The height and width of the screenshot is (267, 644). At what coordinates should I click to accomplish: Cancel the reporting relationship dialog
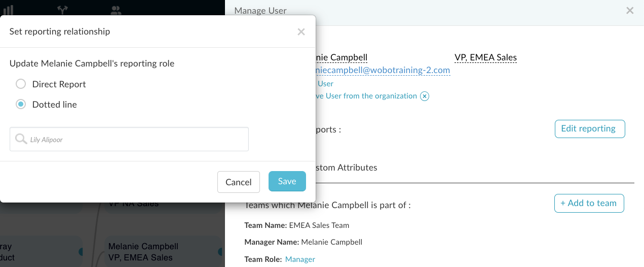[239, 182]
